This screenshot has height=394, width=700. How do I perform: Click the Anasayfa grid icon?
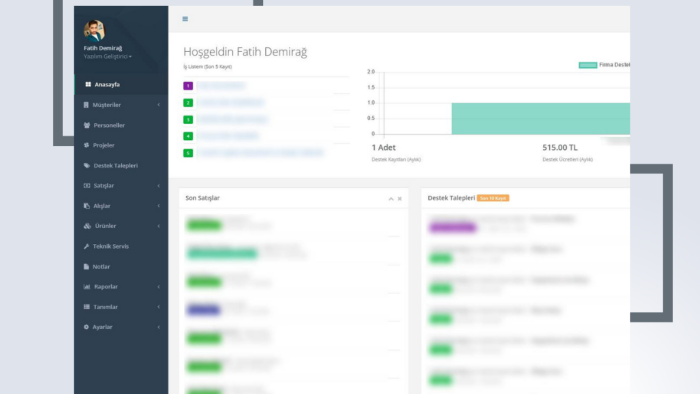(x=88, y=84)
